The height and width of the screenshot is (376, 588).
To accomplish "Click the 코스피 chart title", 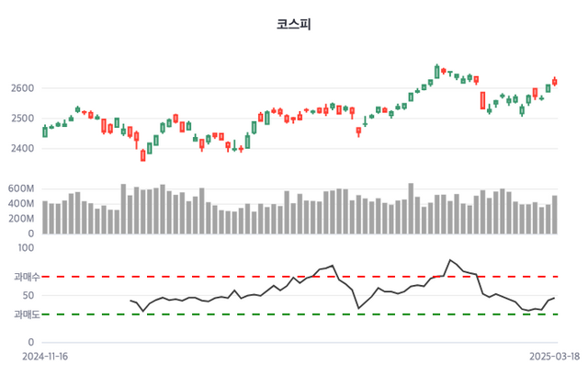I will pos(294,24).
